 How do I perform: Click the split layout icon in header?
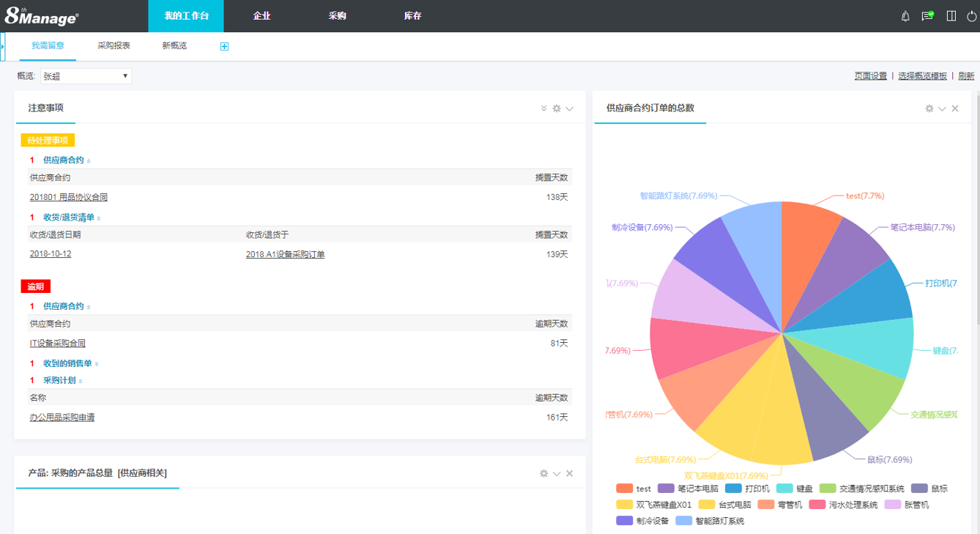pos(951,16)
